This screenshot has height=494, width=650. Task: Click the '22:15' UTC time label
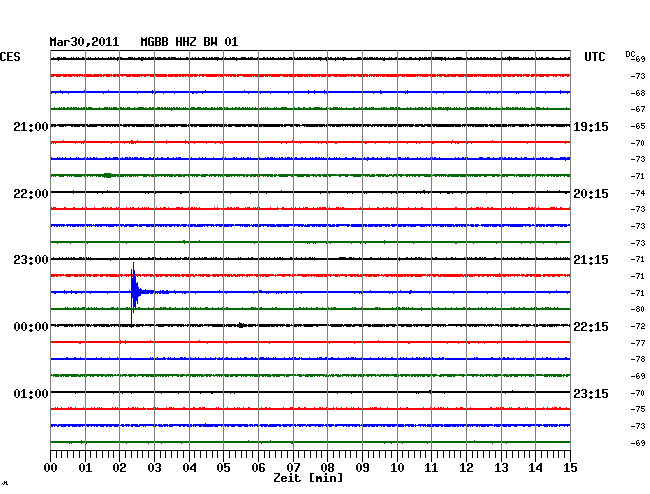(x=591, y=327)
